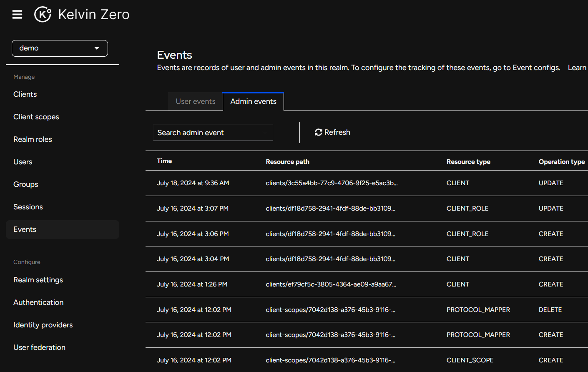Open the hamburger navigation menu
The image size is (588, 372).
coord(17,15)
